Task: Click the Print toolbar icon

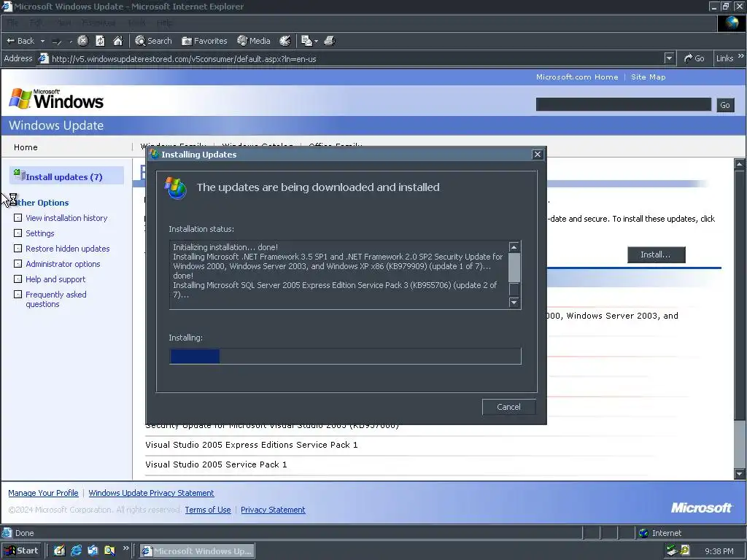Action: point(330,41)
